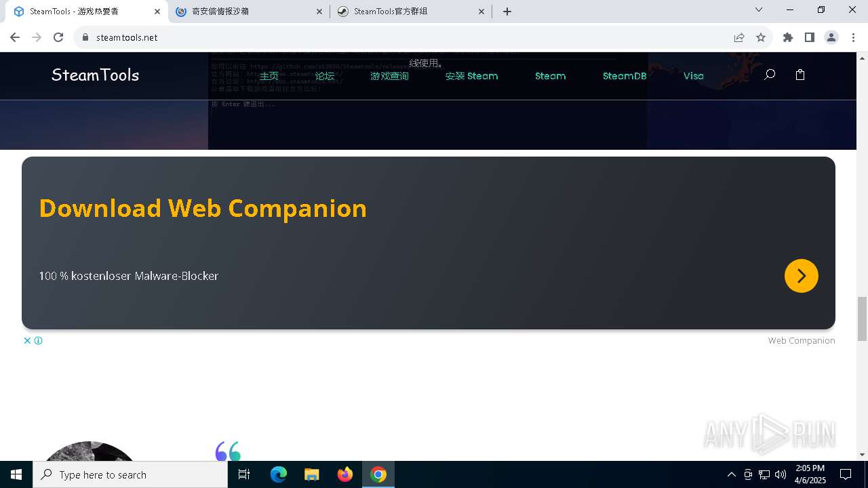Open the 游戏查询 nav item
The image size is (868, 488).
click(x=389, y=76)
